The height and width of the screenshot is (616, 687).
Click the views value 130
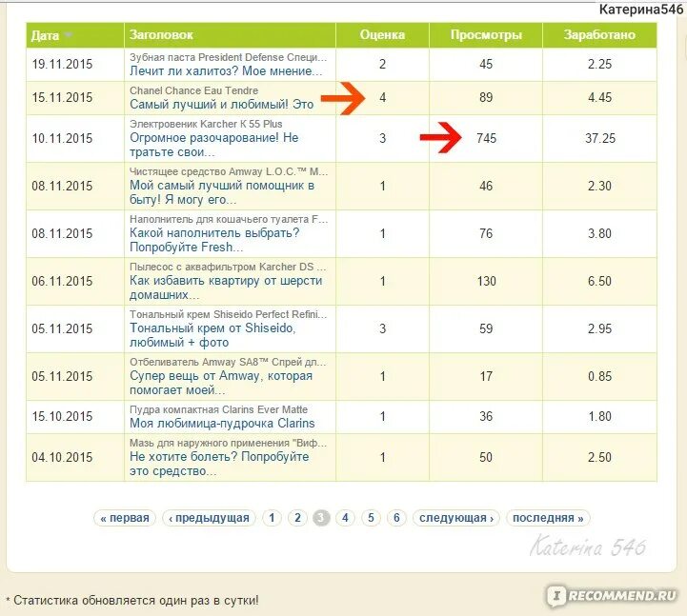pos(486,281)
